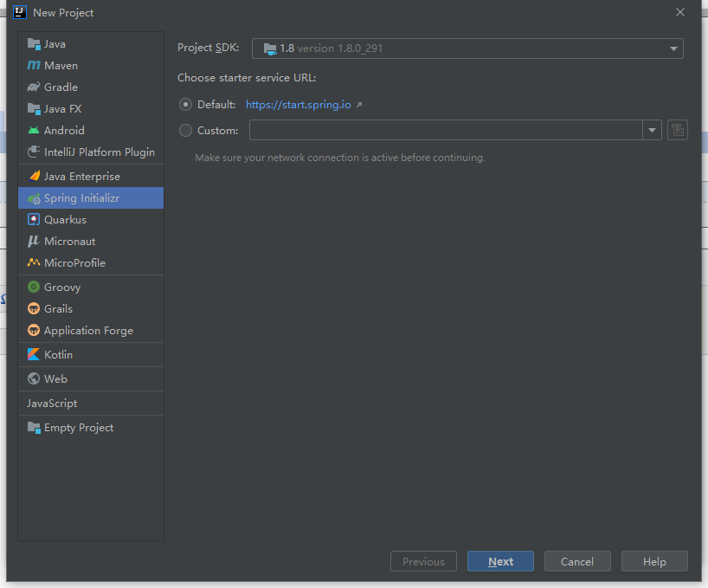Expand the Custom URL history dropdown arrow

click(x=653, y=131)
